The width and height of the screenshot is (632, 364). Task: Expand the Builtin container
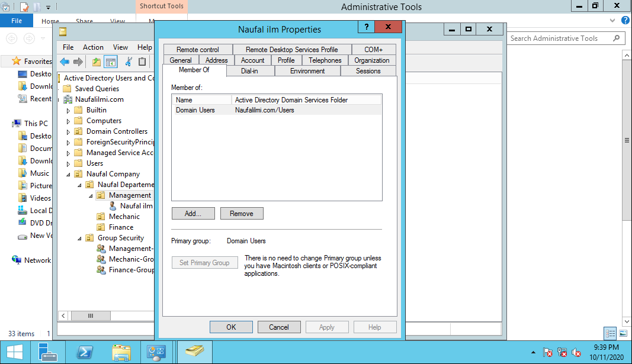tap(68, 110)
